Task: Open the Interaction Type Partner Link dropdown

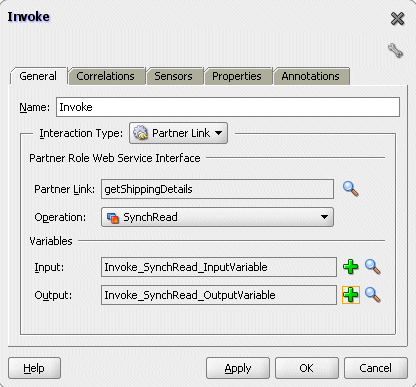Action: point(178,133)
